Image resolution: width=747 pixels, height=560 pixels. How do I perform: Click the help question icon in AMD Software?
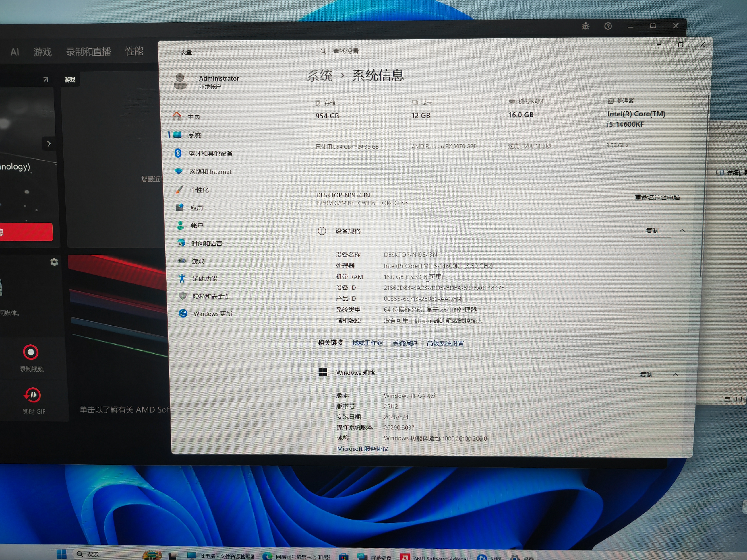point(608,26)
